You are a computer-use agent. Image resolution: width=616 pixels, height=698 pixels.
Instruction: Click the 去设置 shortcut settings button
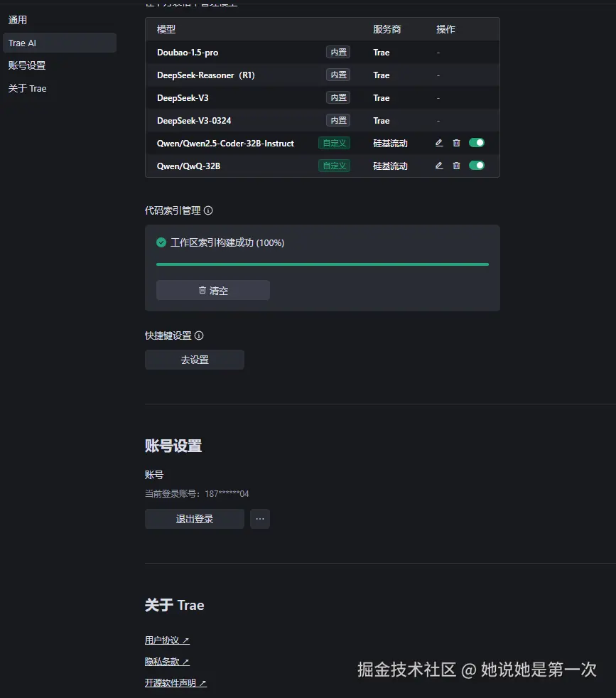click(x=195, y=360)
